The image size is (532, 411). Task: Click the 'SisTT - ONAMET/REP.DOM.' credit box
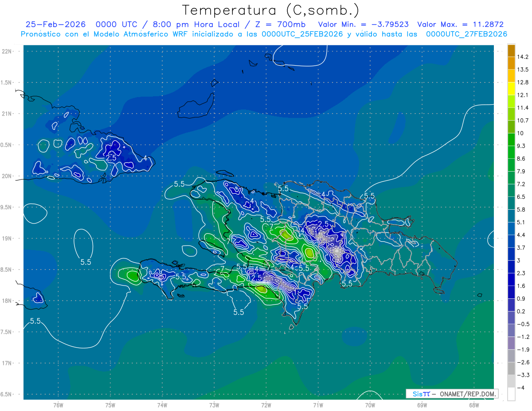coord(452,394)
